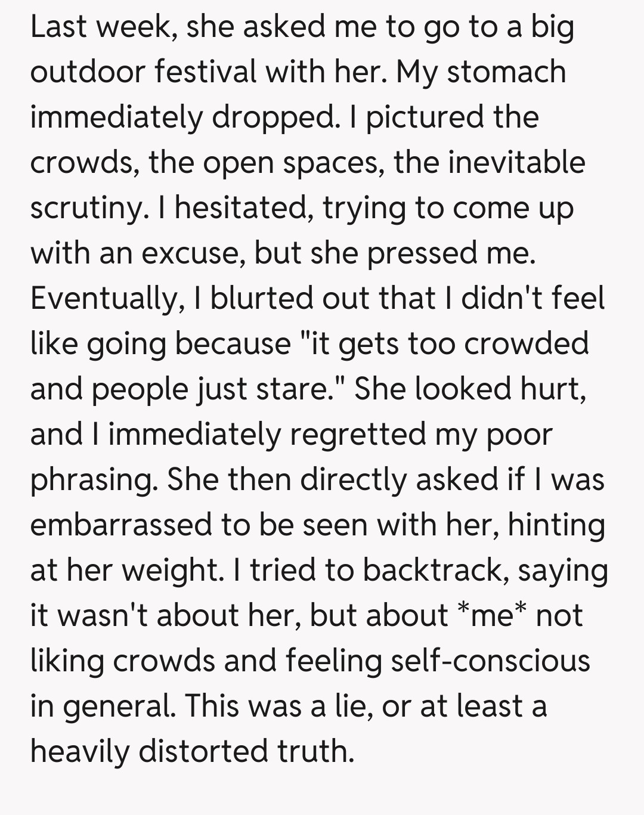Click the word "scrutiny"
Screen dimensions: 644x815
coord(88,208)
